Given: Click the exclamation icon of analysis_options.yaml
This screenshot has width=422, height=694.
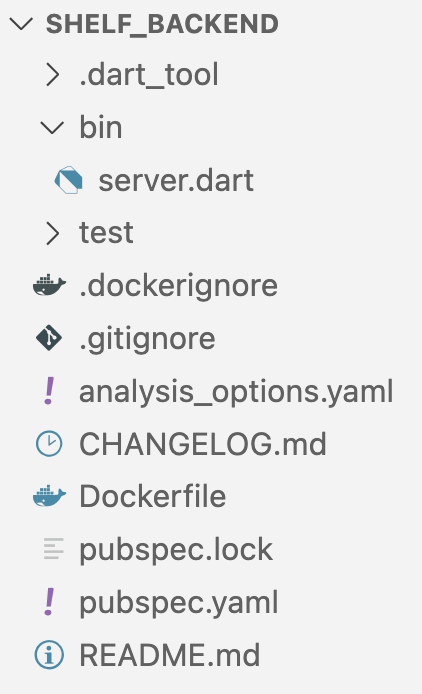Looking at the screenshot, I should point(50,391).
